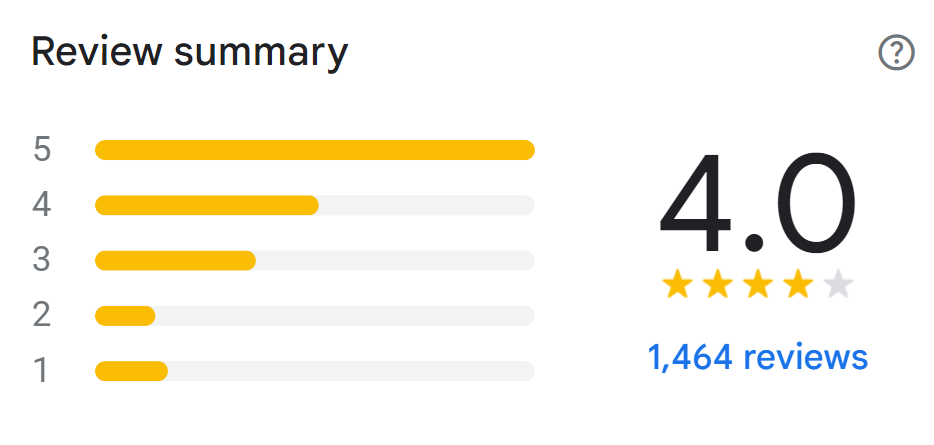Click the large 4.0 rating score
This screenshot has width=934, height=445.
coord(757,205)
